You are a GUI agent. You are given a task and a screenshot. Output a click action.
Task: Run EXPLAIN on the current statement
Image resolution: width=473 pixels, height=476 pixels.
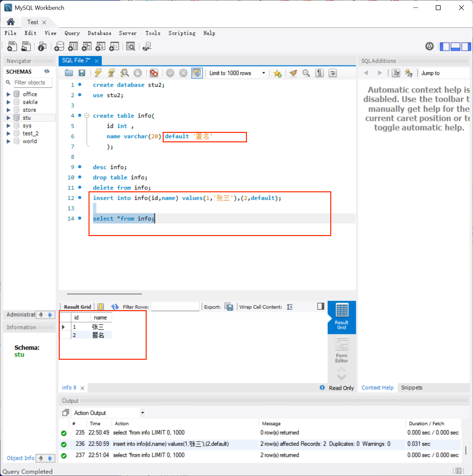[124, 73]
